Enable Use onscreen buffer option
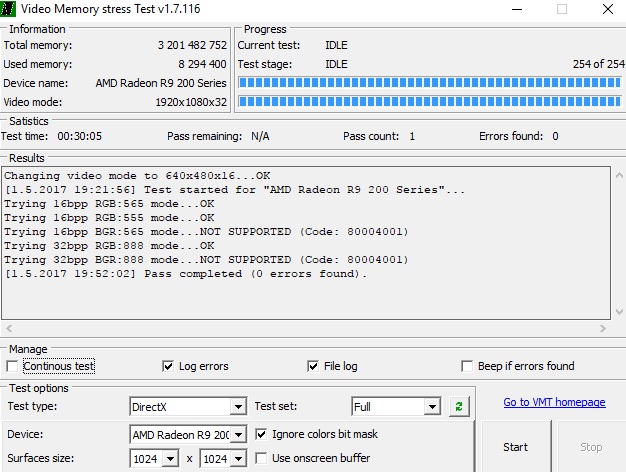The width and height of the screenshot is (626, 472). (261, 458)
